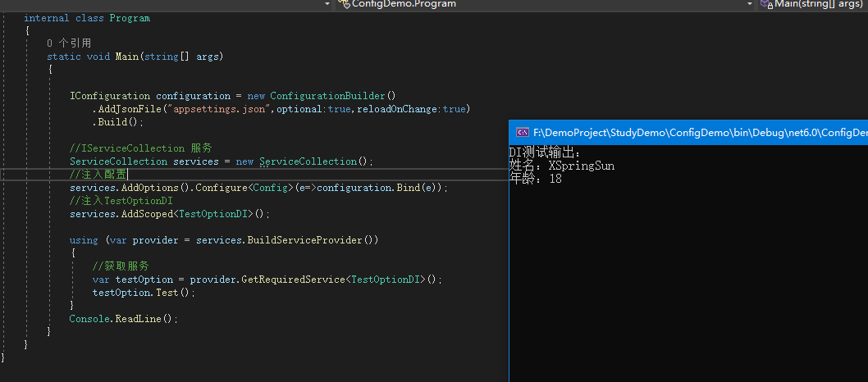
Task: Place cursor on the //注入配置 comment line
Action: [x=98, y=175]
